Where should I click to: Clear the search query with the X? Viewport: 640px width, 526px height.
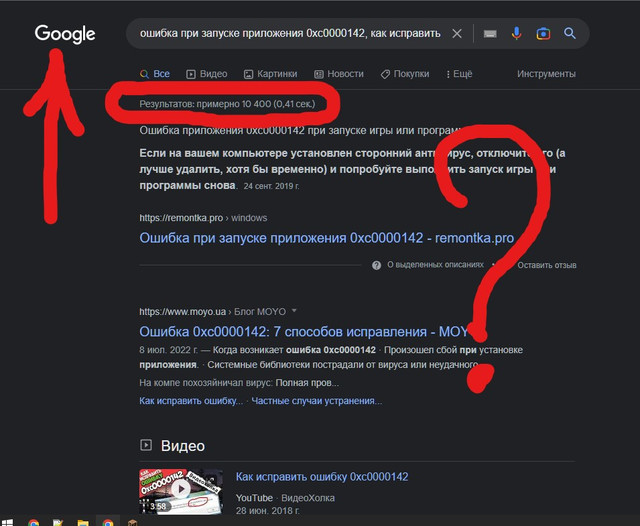click(457, 34)
